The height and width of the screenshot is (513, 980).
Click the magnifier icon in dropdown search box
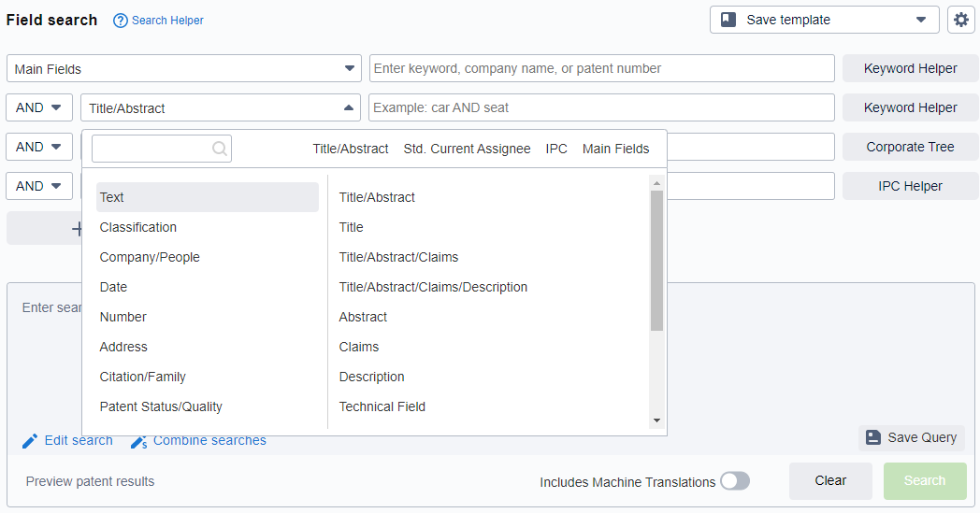point(220,149)
